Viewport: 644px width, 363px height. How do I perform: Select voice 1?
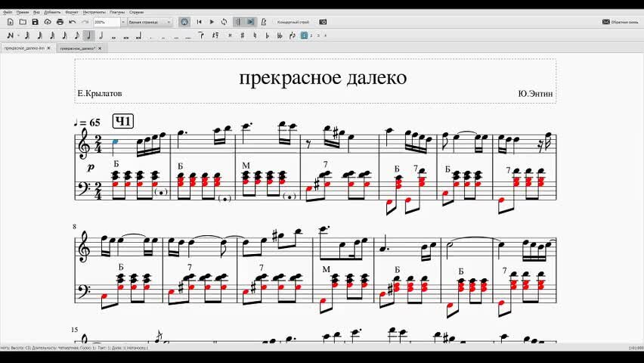304,36
